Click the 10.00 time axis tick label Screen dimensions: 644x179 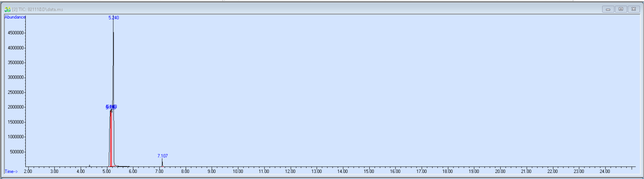[x=238, y=171]
